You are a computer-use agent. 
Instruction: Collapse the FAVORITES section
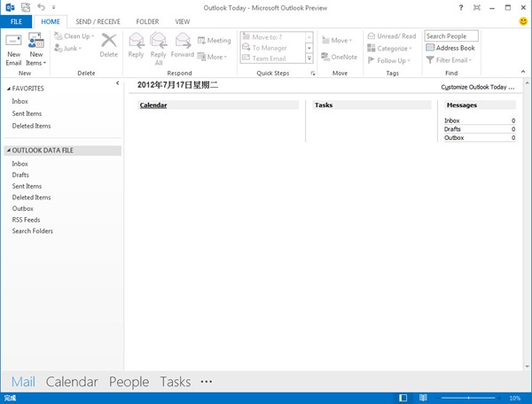click(x=9, y=89)
